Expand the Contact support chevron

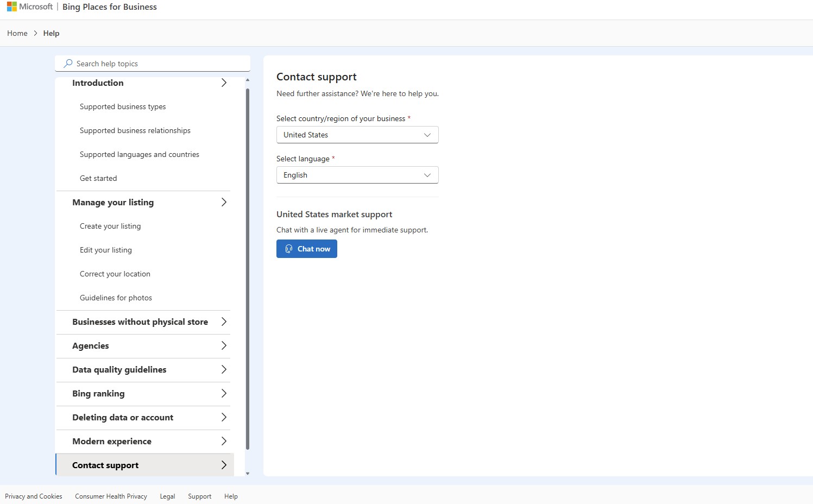pos(224,465)
